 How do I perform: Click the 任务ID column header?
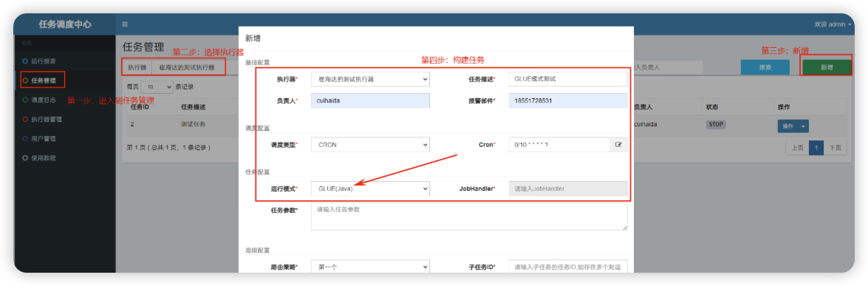pyautogui.click(x=140, y=107)
